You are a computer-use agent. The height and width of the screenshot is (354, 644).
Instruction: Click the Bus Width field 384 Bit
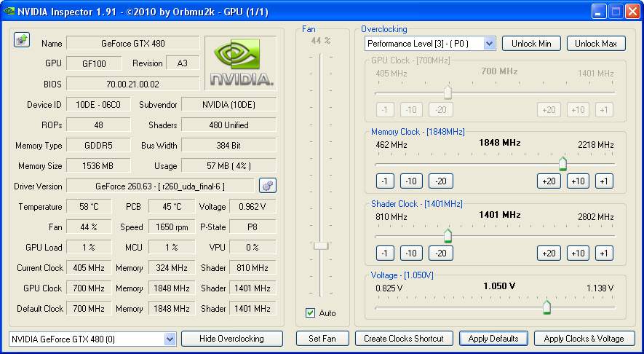pyautogui.click(x=228, y=145)
